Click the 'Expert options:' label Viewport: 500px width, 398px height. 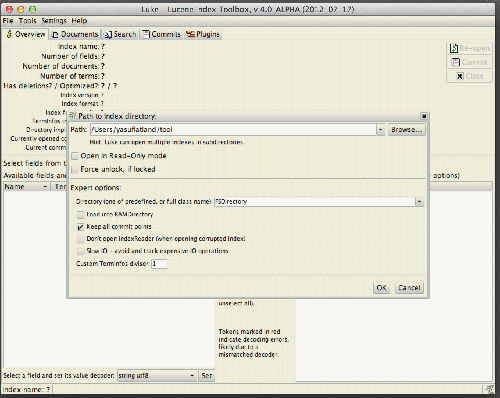click(x=96, y=188)
